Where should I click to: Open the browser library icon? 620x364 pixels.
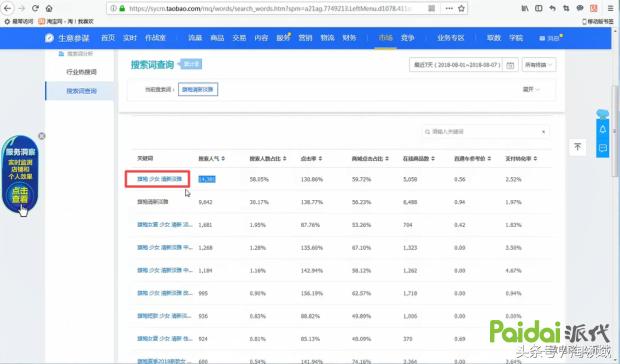click(x=525, y=8)
